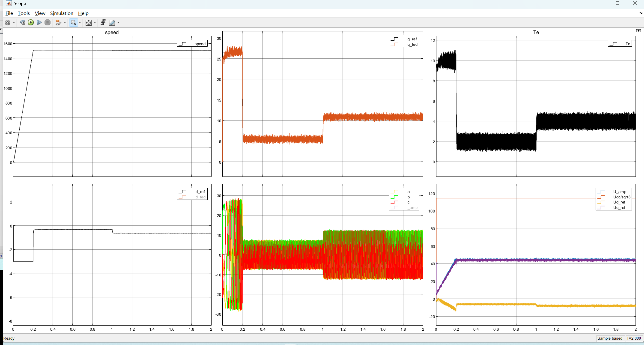
Task: Toggle iq_ref signal in legend
Action: [411, 39]
